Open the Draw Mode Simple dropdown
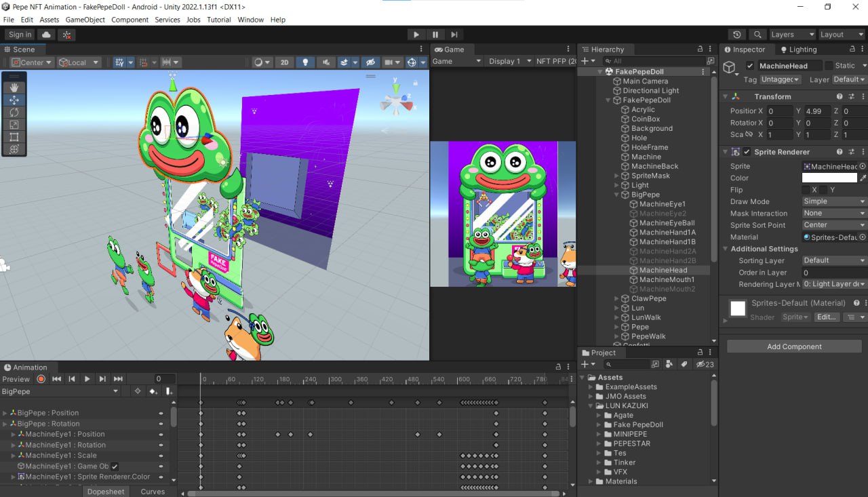Screen dimensions: 868x497 834,201
